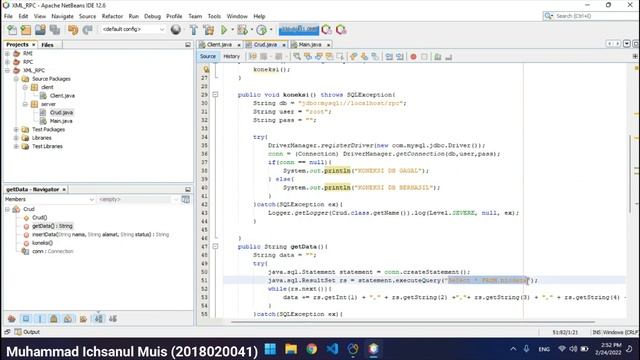Click the Save All toolbar icon
Viewport: 640px width, 360px height.
coord(55,30)
